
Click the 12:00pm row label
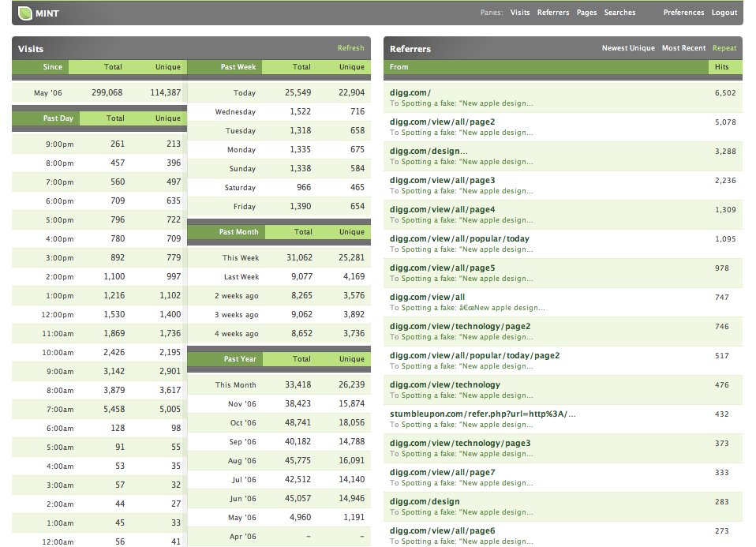click(x=58, y=315)
